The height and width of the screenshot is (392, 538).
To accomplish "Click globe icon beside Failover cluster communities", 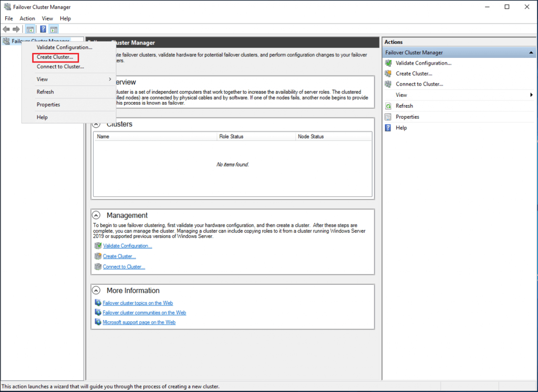I will 98,312.
